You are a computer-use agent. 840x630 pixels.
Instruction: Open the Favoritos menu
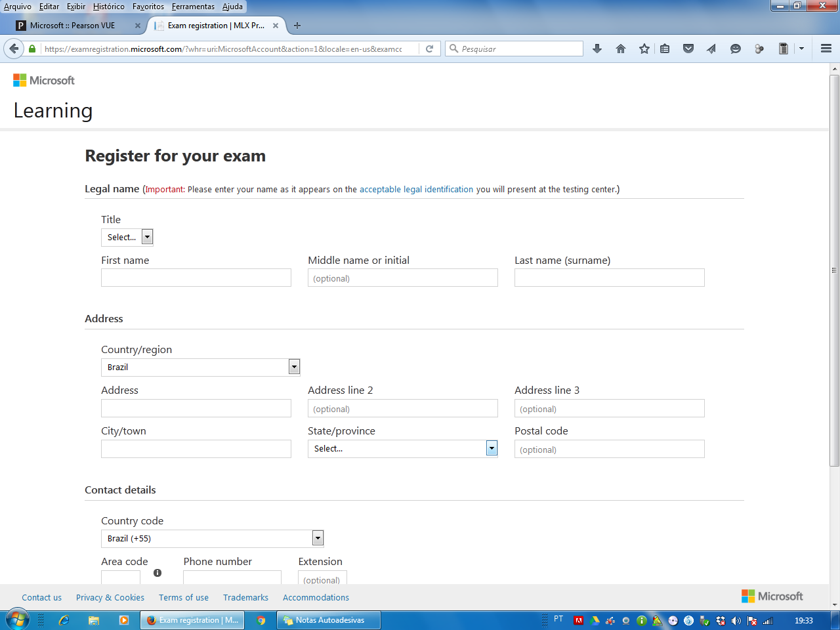pos(148,7)
